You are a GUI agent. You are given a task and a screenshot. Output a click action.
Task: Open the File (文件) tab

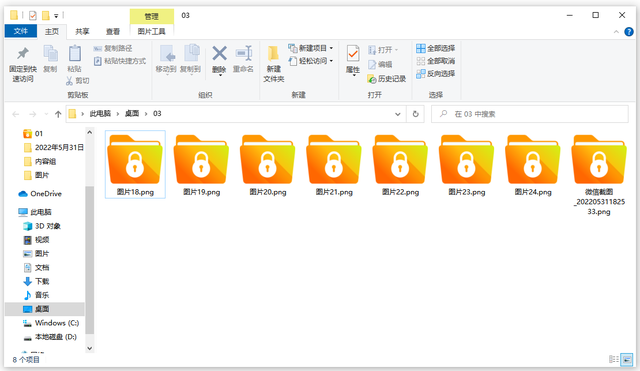pyautogui.click(x=21, y=31)
